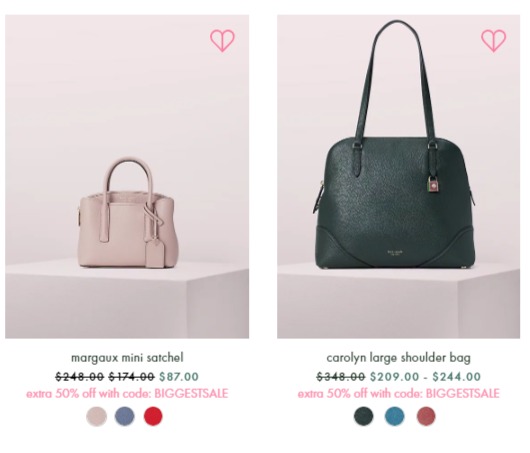The width and height of the screenshot is (530, 453).
Task: Select the blush pink swatch for margaux satchel
Action: point(96,416)
